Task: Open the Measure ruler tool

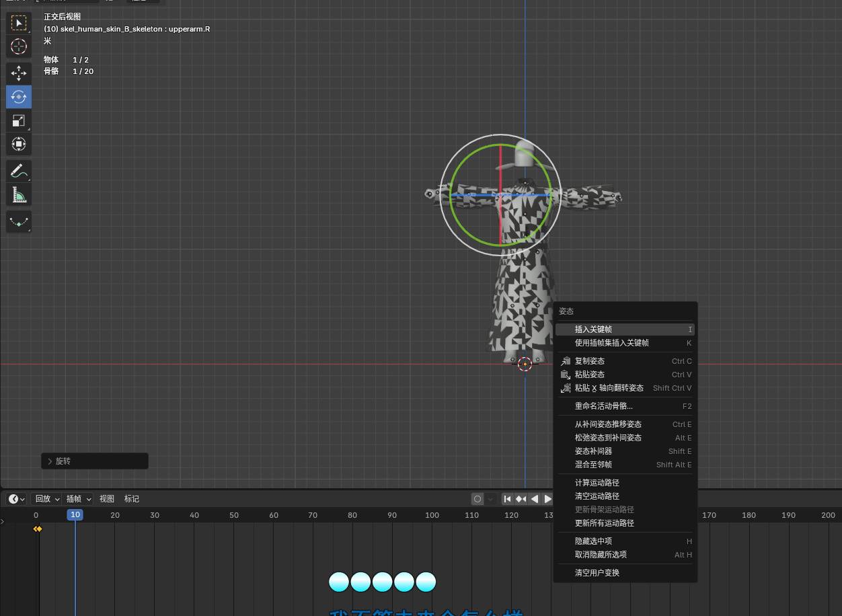Action: (x=19, y=195)
